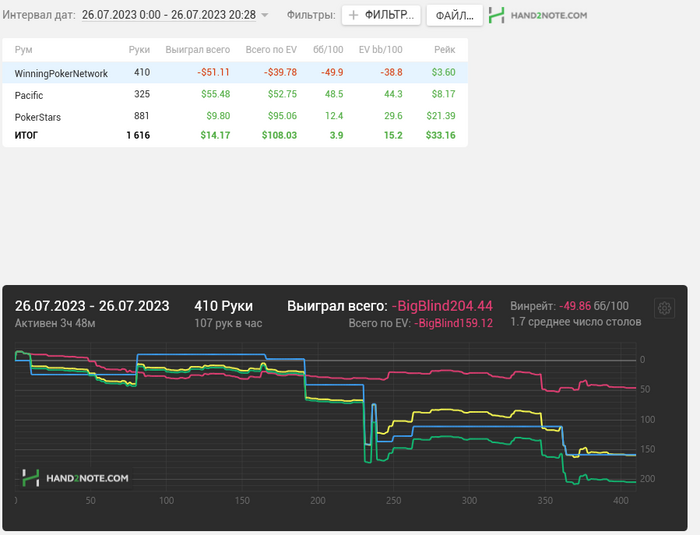The height and width of the screenshot is (535, 700).
Task: Select the WinningPokerNetwork row
Action: [x=235, y=72]
